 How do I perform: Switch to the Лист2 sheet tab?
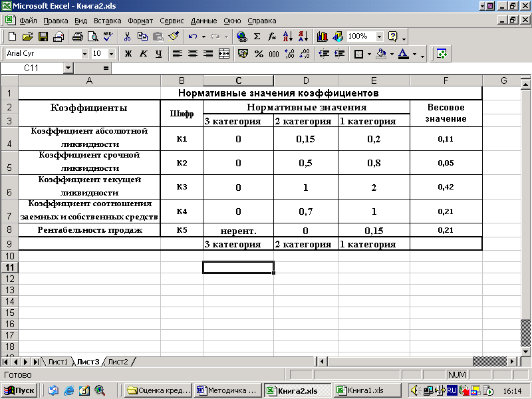pos(118,362)
